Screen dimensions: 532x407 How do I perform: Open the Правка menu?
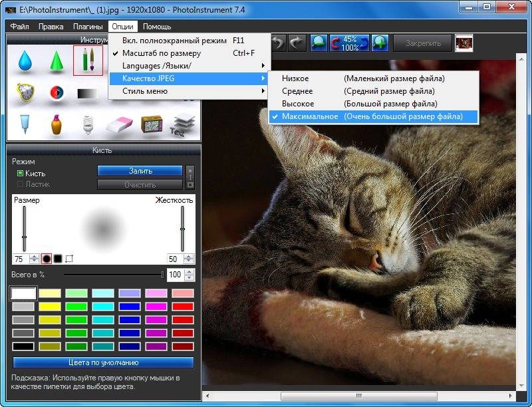tap(51, 27)
